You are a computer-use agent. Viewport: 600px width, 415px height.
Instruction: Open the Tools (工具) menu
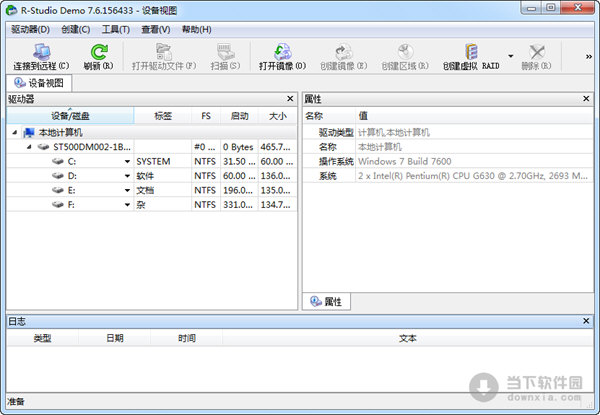tap(116, 29)
